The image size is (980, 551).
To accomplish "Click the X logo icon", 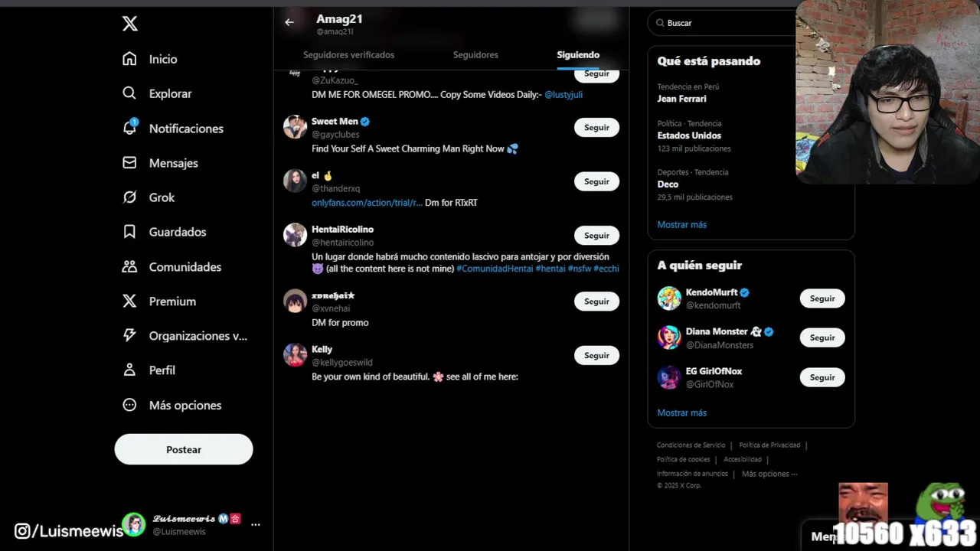I will (x=130, y=24).
